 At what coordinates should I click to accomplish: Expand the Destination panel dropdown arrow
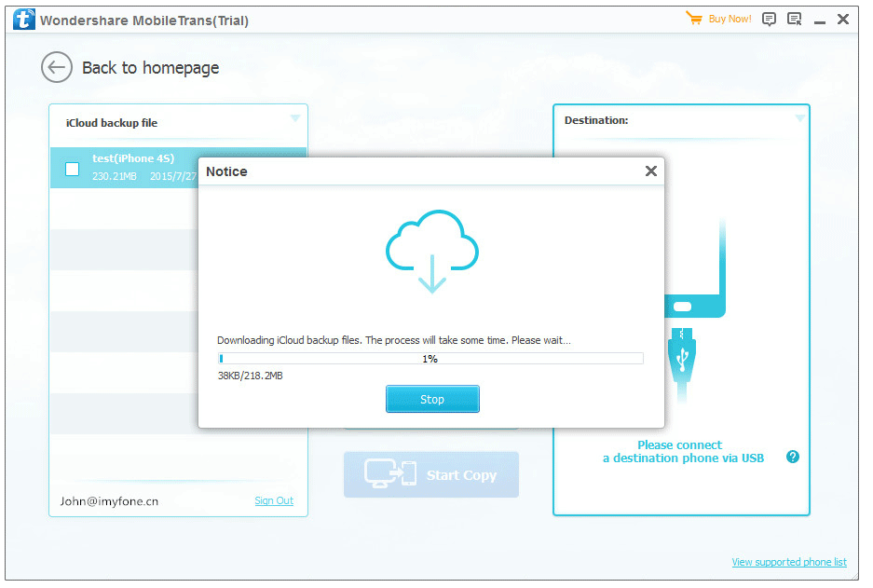tap(799, 118)
